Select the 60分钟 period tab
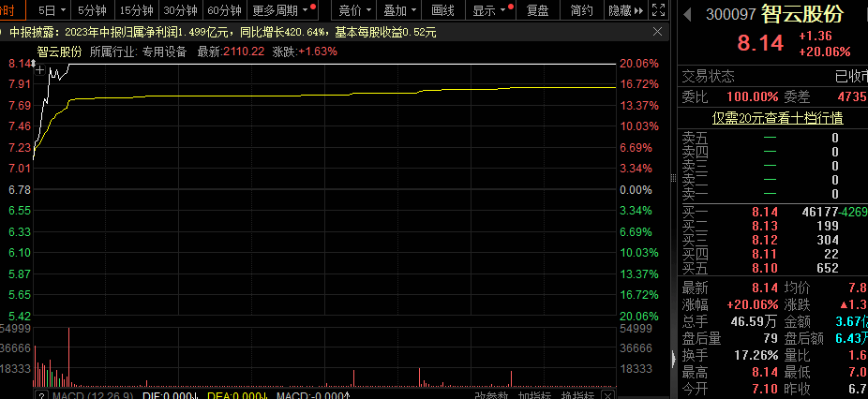The width and height of the screenshot is (868, 399). (224, 11)
